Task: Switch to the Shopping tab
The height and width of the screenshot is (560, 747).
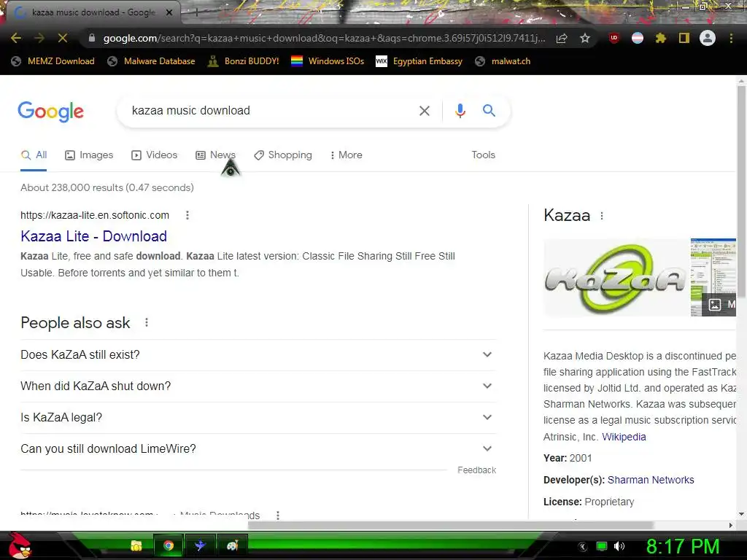Action: tap(283, 155)
